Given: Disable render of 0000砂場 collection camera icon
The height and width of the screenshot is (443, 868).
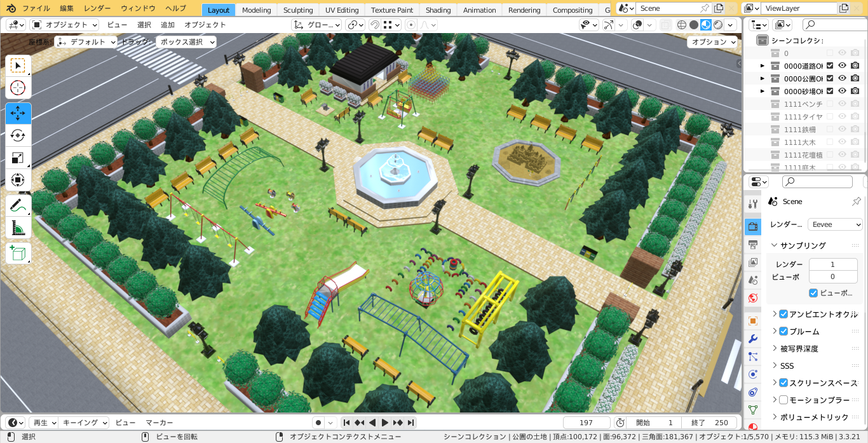Looking at the screenshot, I should pos(855,91).
